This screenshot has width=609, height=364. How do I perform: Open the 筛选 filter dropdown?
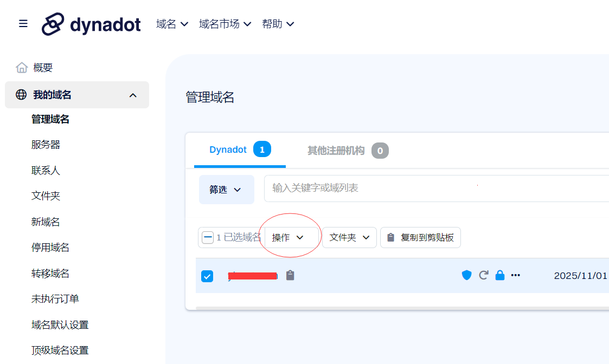(x=227, y=190)
